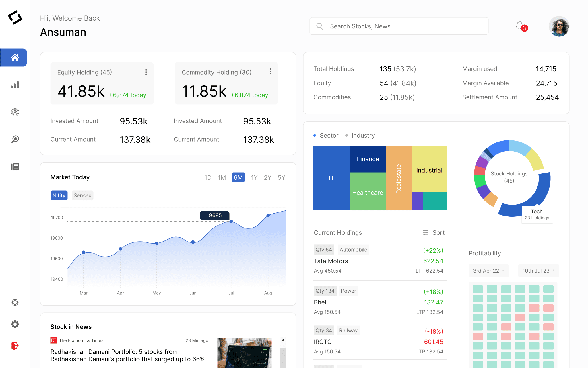Click the target goals sidebar icon
This screenshot has width=588, height=368.
coord(15,112)
